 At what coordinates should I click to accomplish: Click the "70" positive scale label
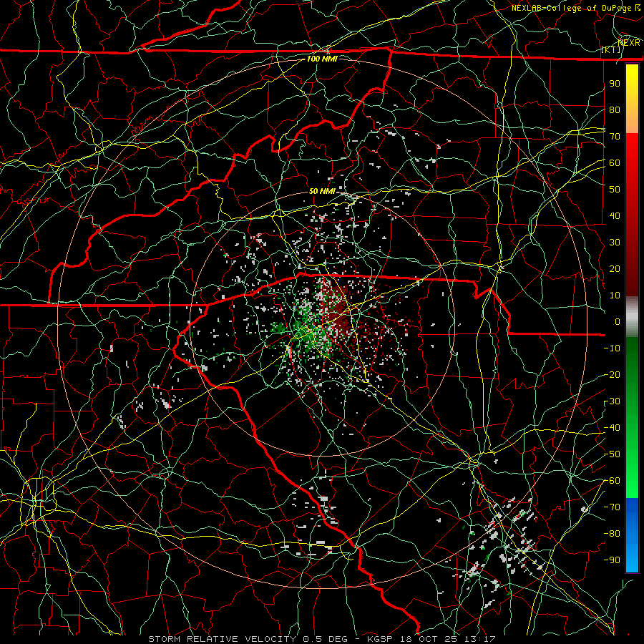(x=615, y=137)
